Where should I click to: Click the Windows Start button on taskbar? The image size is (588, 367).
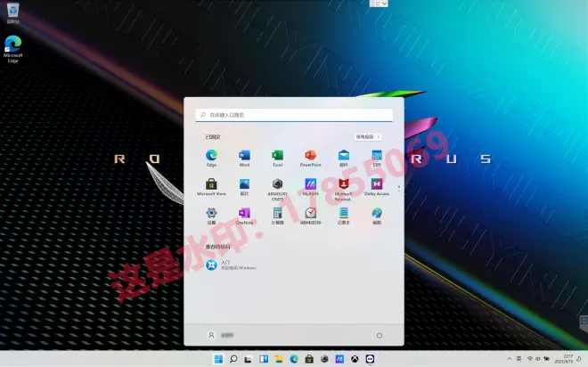218,359
